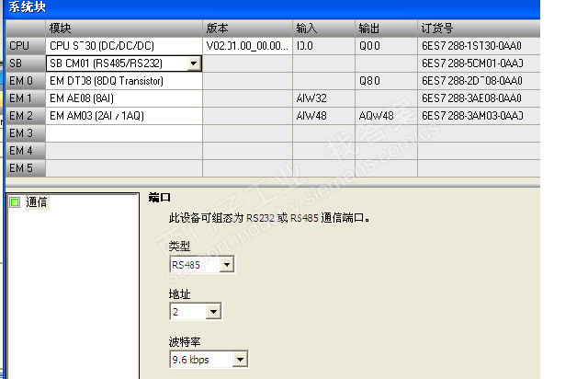
Task: Click the 地址 label
Action: (x=179, y=294)
